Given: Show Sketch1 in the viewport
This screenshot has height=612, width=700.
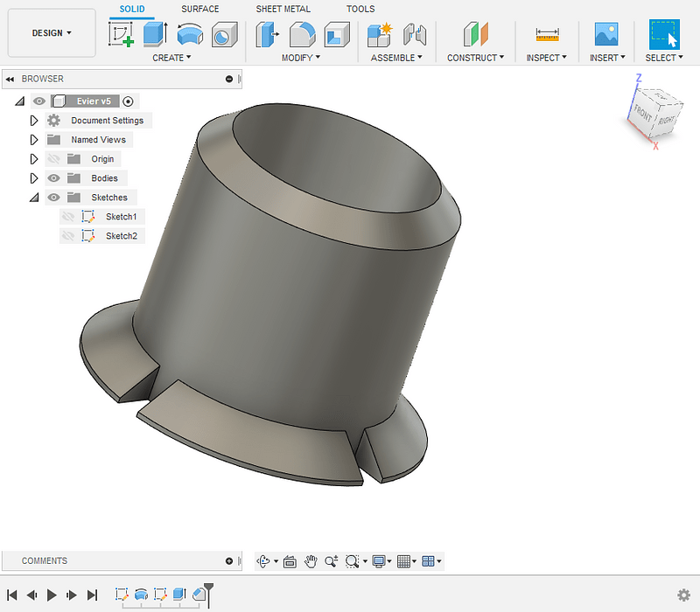Looking at the screenshot, I should [68, 217].
